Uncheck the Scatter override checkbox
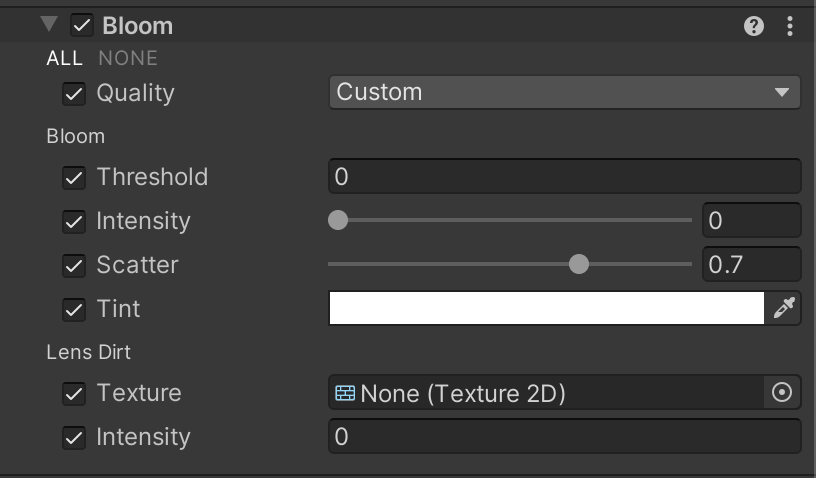The width and height of the screenshot is (816, 478). point(74,266)
